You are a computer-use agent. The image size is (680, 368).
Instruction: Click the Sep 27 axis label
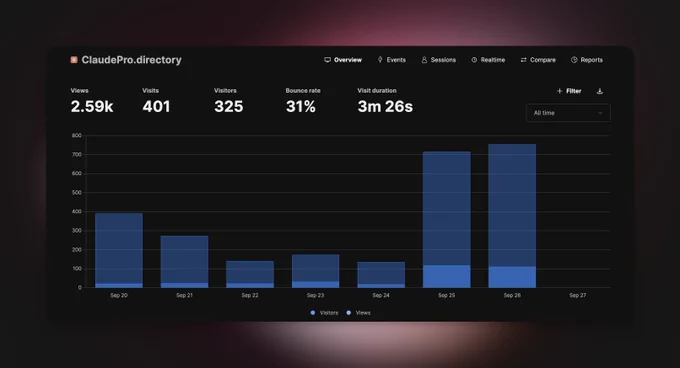(578, 295)
